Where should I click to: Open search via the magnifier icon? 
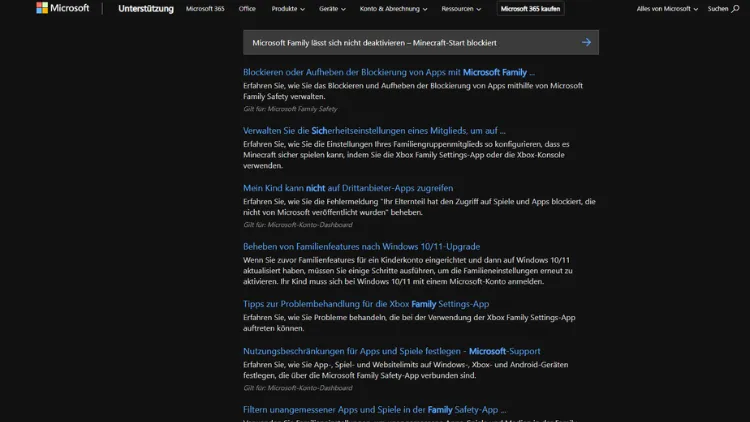pos(735,9)
